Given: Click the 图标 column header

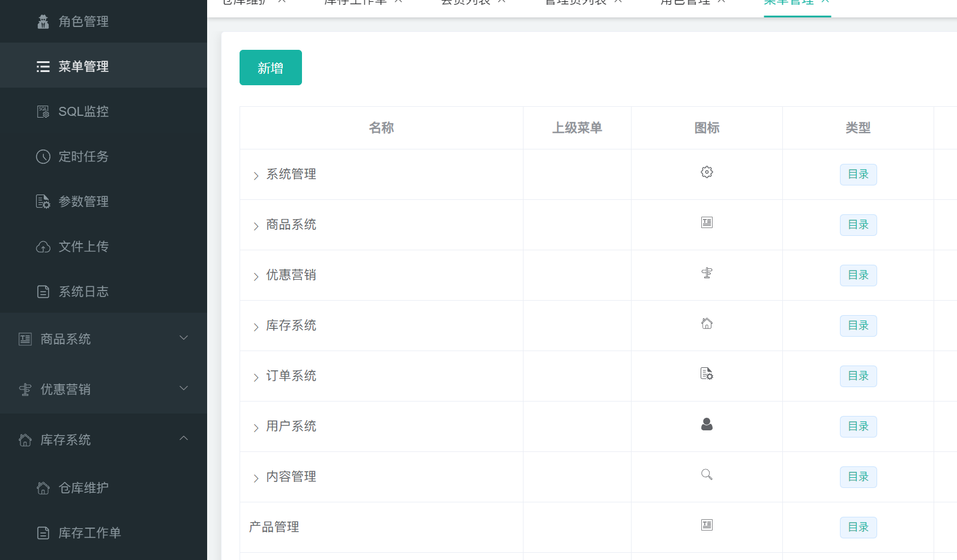Looking at the screenshot, I should coord(707,128).
